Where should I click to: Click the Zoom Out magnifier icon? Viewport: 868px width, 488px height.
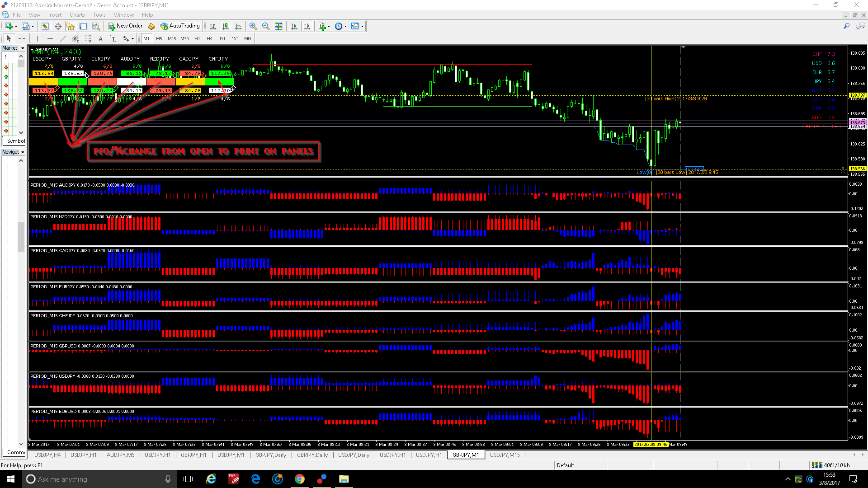tap(266, 26)
